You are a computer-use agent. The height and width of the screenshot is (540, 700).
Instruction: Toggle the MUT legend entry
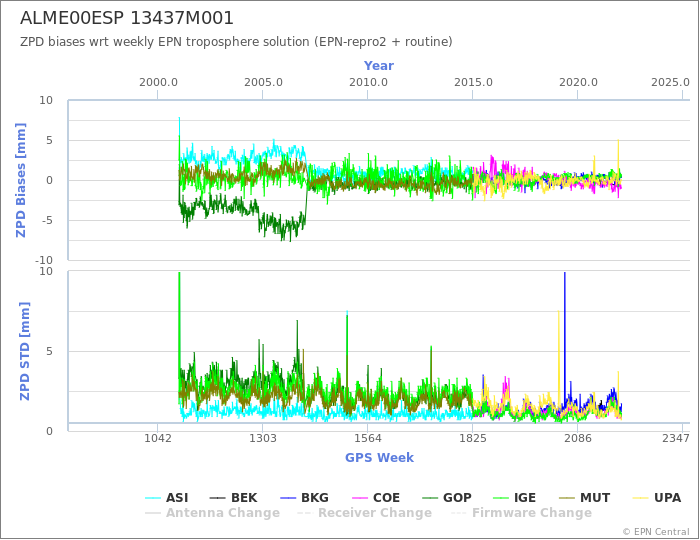(x=584, y=498)
